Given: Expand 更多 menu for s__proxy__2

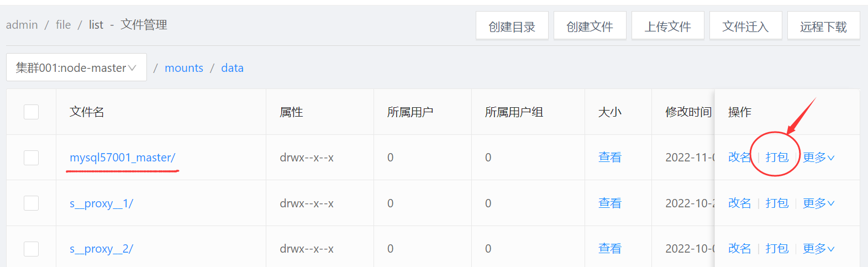Looking at the screenshot, I should coord(818,249).
